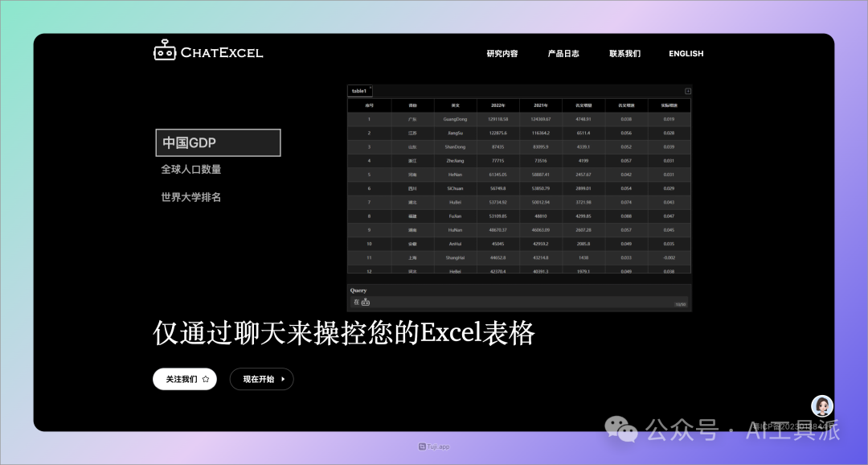Click the 87435 value cell
The image size is (868, 465).
tap(497, 147)
